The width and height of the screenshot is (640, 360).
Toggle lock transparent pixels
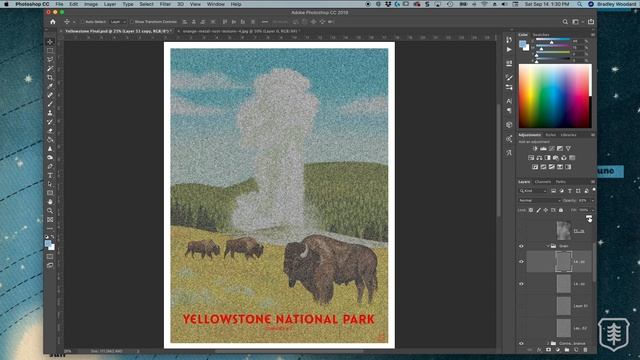pyautogui.click(x=531, y=210)
